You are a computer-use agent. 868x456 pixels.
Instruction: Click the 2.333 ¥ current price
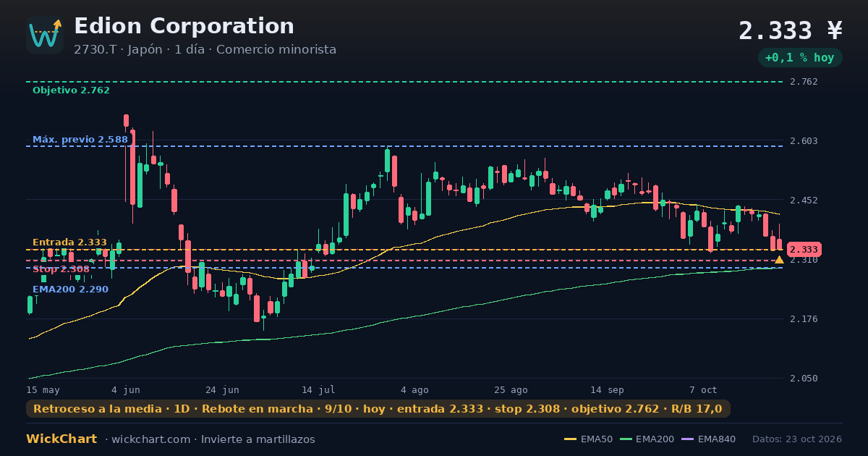[791, 30]
